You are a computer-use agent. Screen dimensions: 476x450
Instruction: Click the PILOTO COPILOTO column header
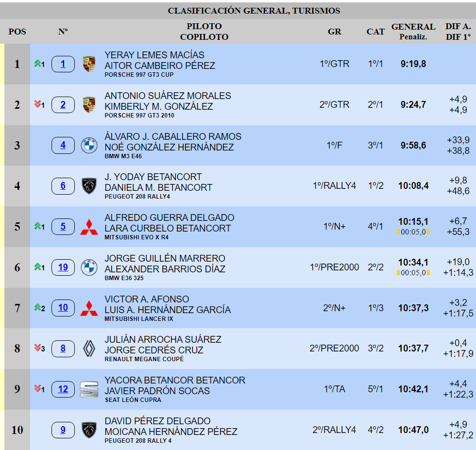[x=204, y=32]
